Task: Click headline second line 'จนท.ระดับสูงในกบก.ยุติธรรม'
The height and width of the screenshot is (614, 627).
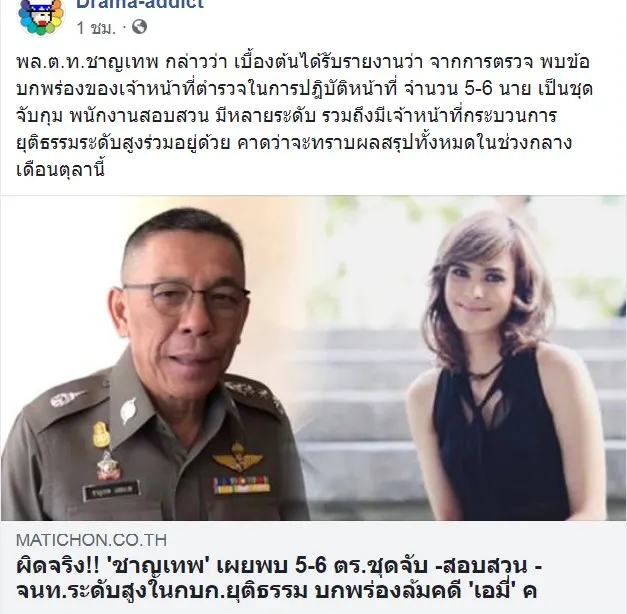Action: (x=161, y=590)
